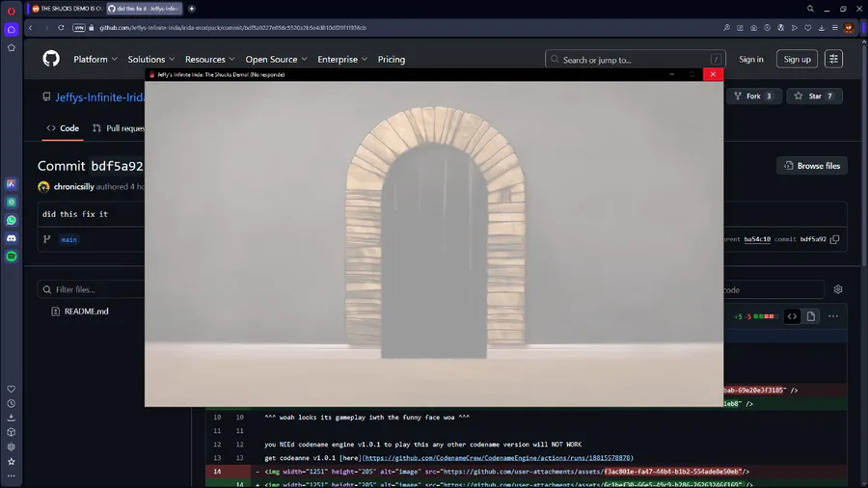
Task: Switch to the Code tab
Action: coord(63,128)
